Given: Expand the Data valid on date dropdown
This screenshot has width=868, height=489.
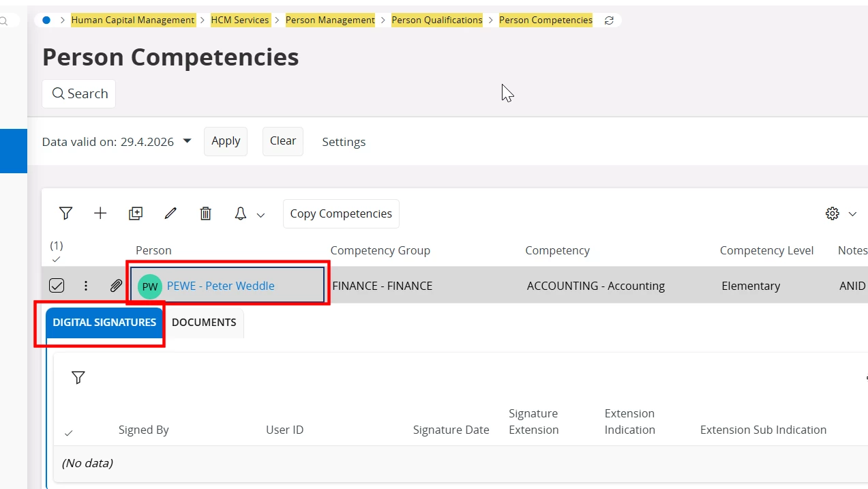Looking at the screenshot, I should point(188,141).
